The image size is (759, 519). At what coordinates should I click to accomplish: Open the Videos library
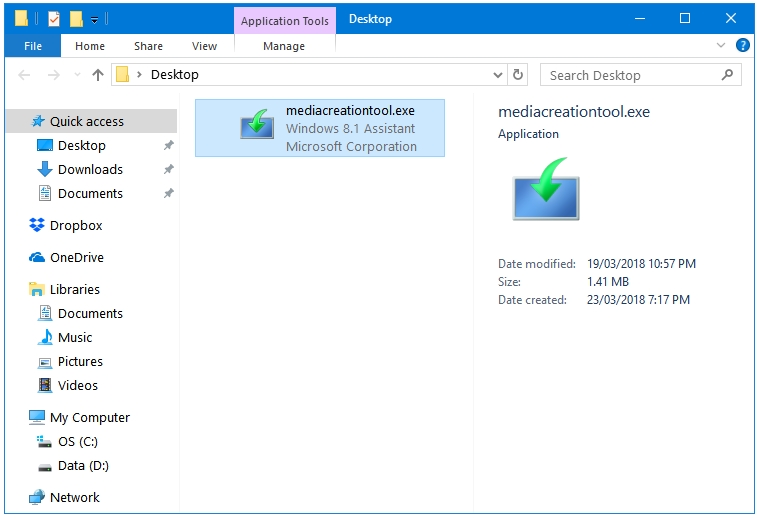click(77, 385)
